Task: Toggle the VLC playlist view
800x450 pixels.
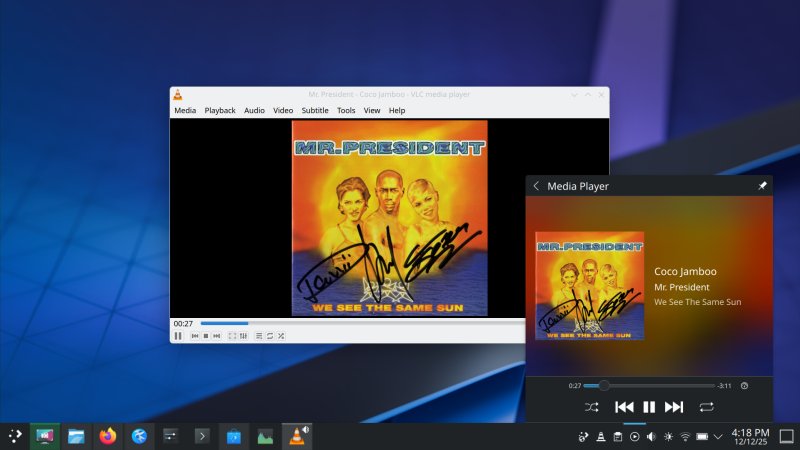Action: click(x=259, y=336)
